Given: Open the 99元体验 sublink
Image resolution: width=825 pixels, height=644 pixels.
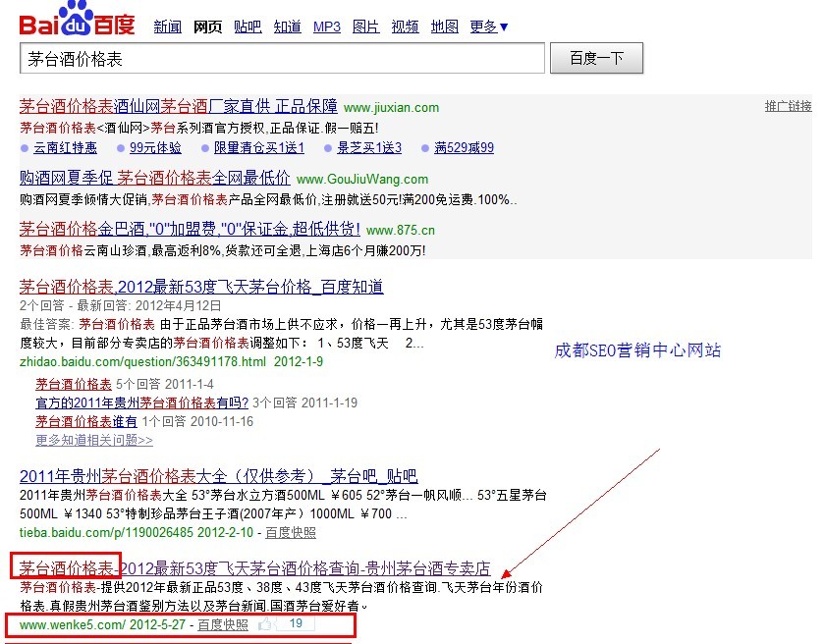Looking at the screenshot, I should point(155,147).
